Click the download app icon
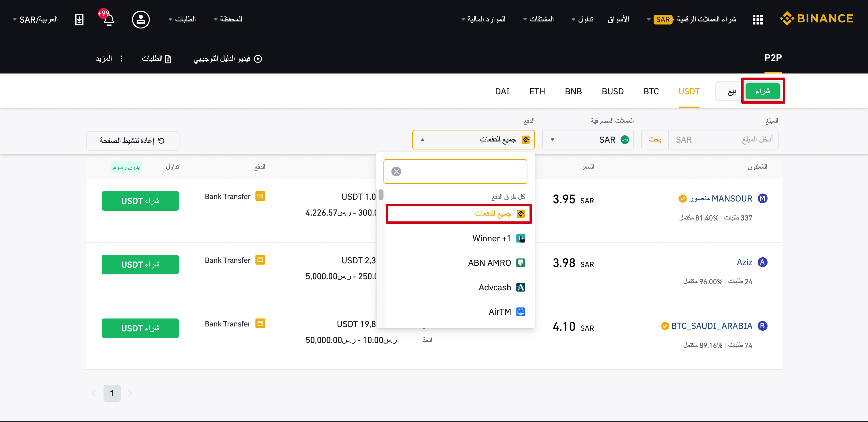868x422 pixels. coord(79,20)
